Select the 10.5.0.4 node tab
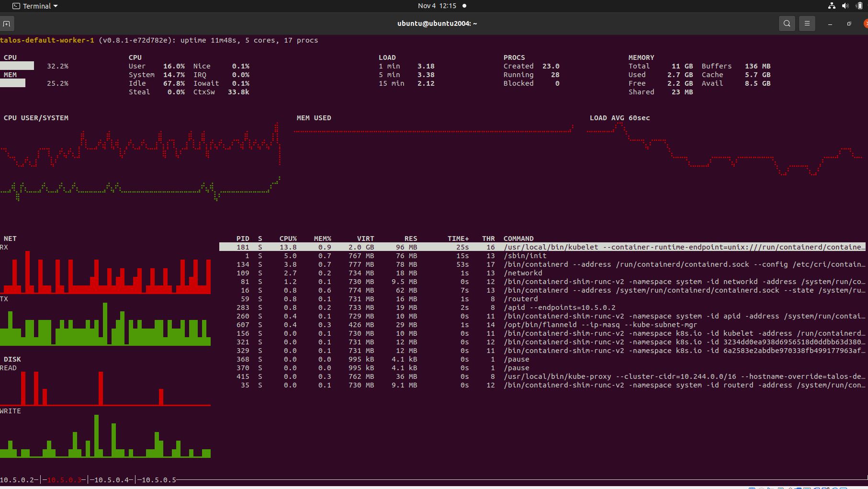 (x=112, y=480)
